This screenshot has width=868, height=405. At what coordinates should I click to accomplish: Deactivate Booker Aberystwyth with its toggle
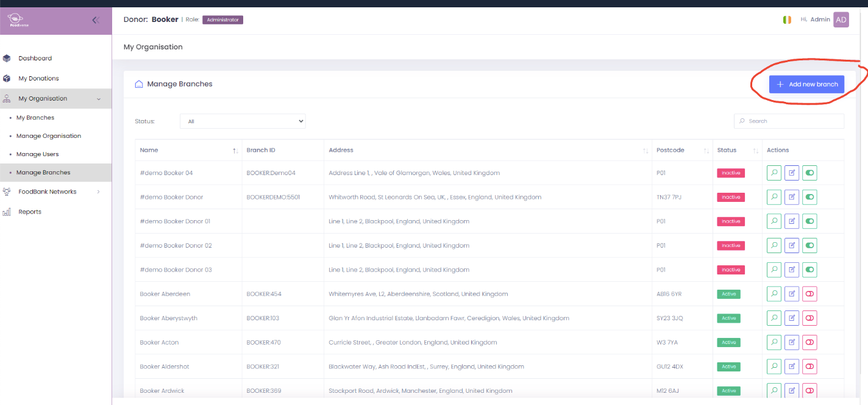pos(809,318)
